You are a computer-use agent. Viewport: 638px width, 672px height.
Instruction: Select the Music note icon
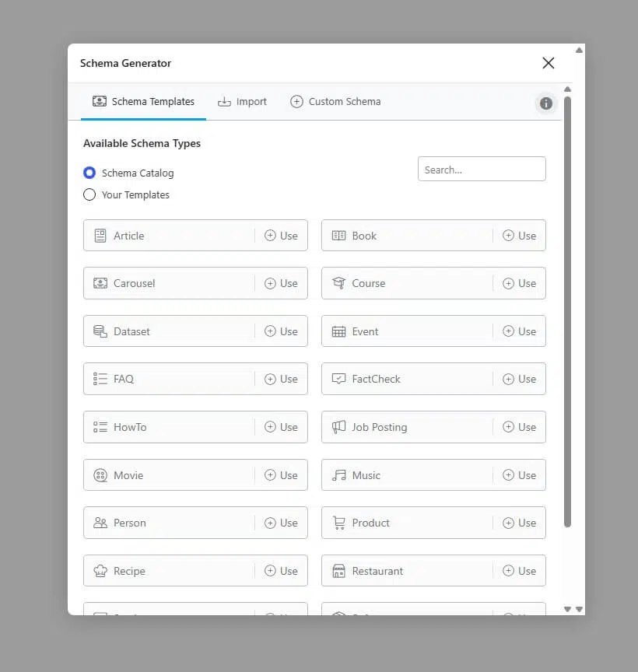pos(338,475)
